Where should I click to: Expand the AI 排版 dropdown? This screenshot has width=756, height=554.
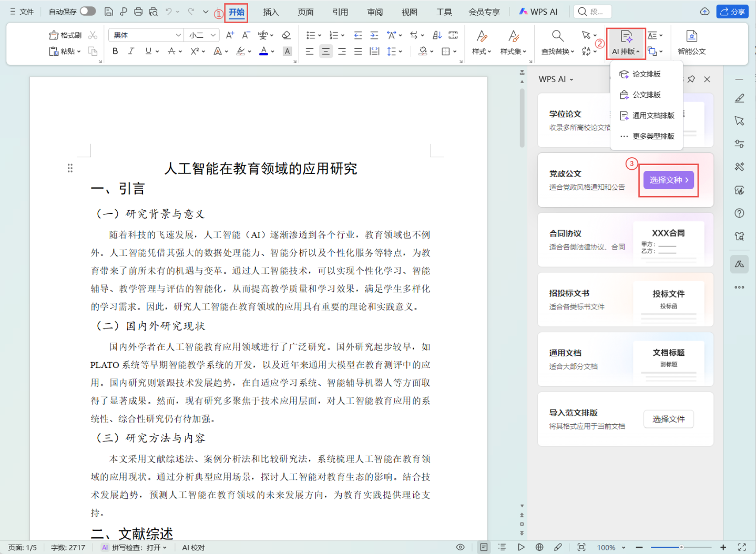pos(626,51)
